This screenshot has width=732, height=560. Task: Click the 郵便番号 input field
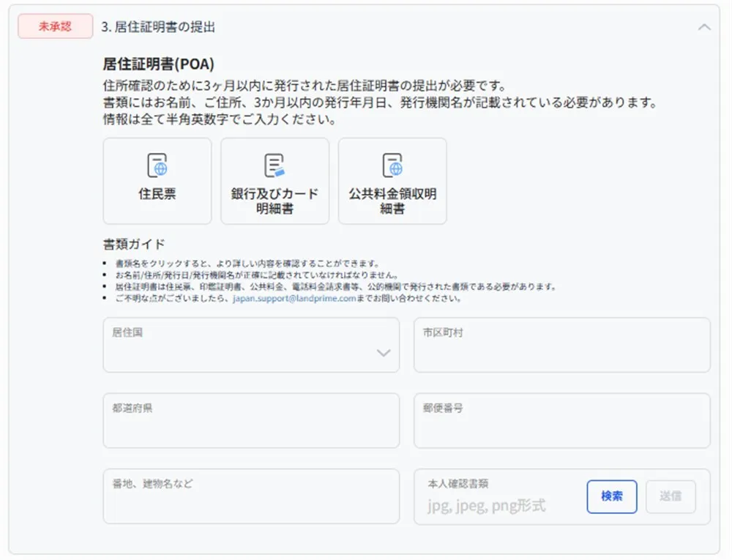[562, 420]
